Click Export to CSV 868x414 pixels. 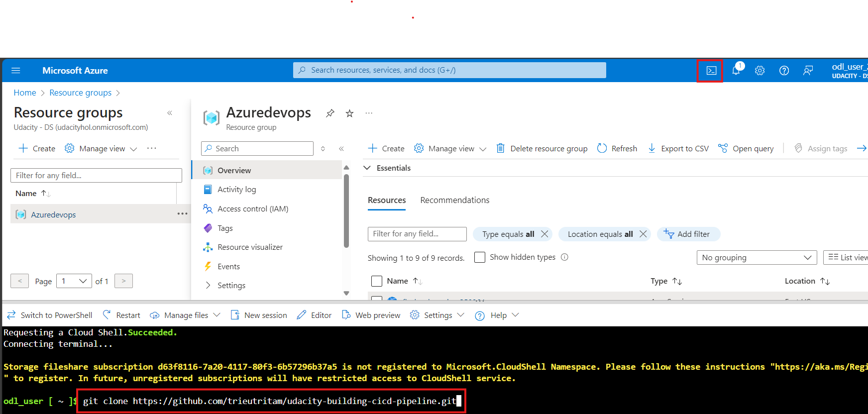coord(678,148)
